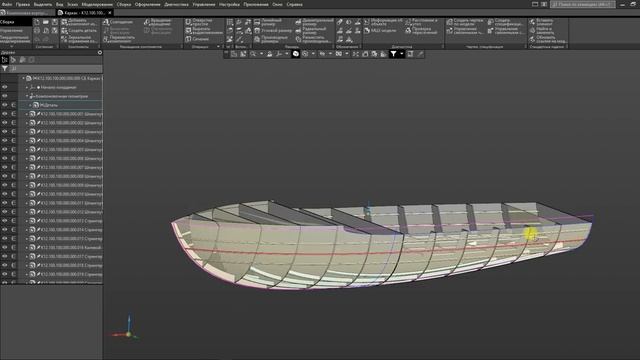The width and height of the screenshot is (640, 360).
Task: Hide component 000.004 Шпангоут via eye icon
Action: [4, 141]
